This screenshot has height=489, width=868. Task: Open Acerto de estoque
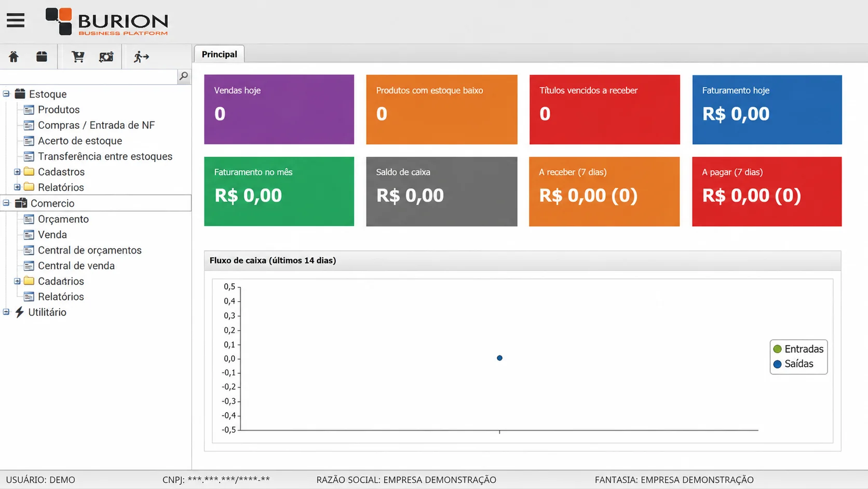[x=80, y=141]
